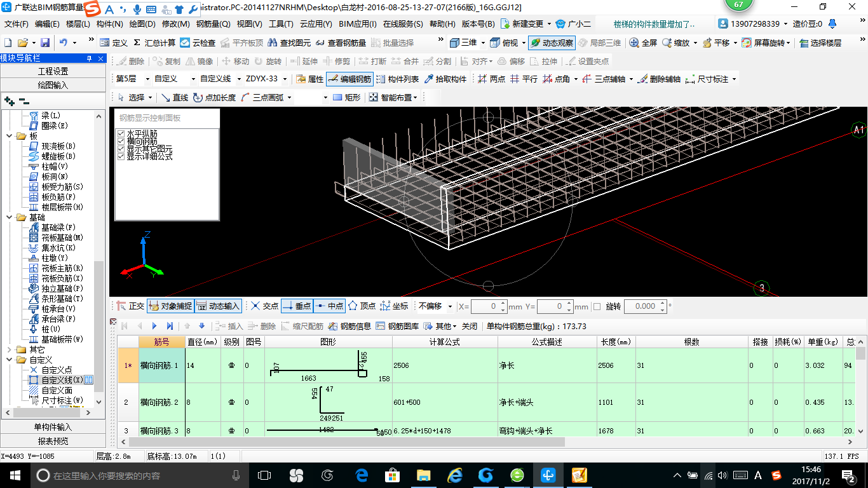Click the 绘图输入 panel button

coord(53,85)
